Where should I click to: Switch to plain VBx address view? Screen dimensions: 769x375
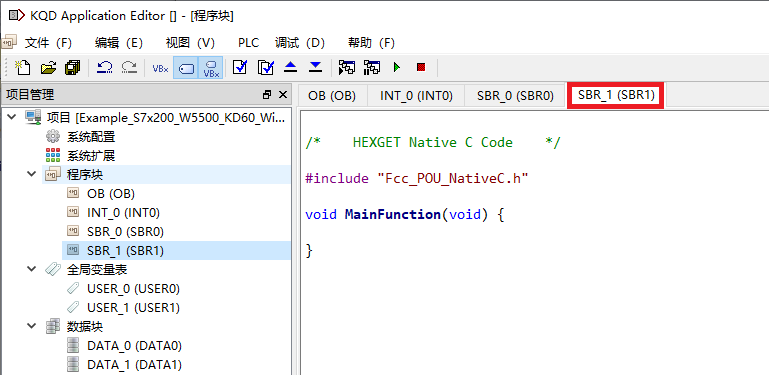[x=160, y=68]
